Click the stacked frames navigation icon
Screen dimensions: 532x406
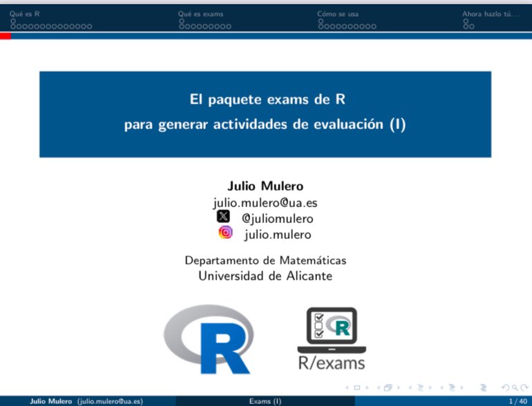pyautogui.click(x=388, y=387)
